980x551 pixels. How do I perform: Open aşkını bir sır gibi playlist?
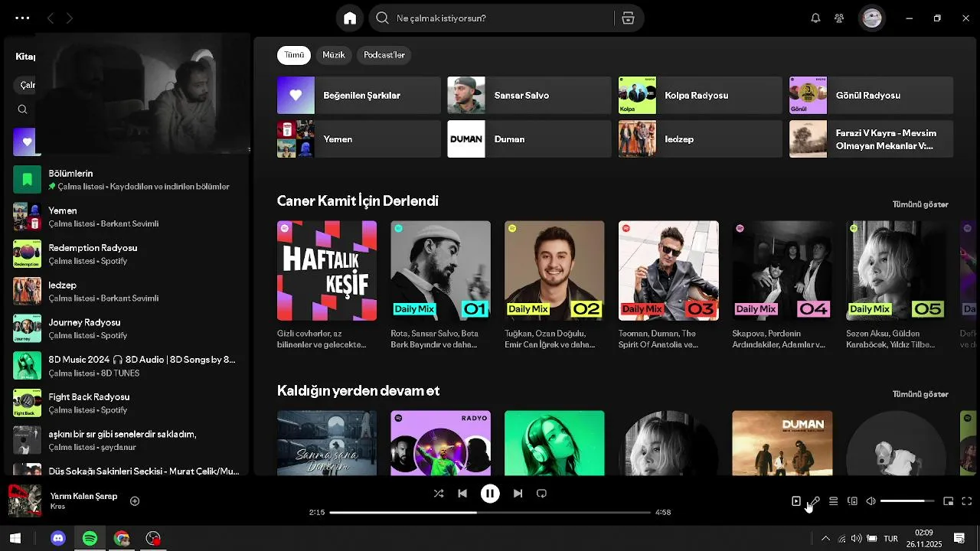127,440
